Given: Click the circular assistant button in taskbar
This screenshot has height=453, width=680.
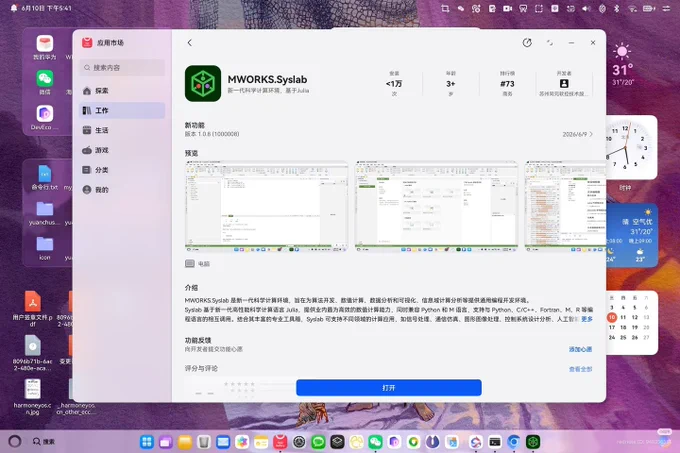Looking at the screenshot, I should click(15, 441).
